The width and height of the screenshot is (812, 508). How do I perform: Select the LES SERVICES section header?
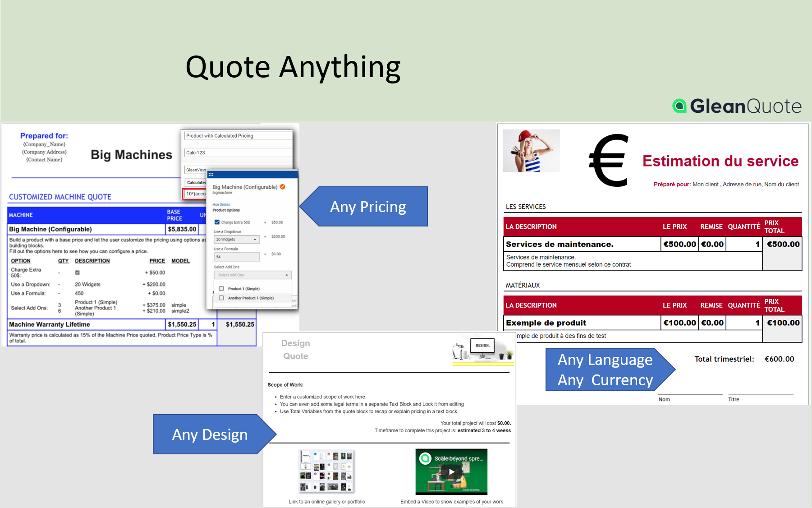[x=526, y=207]
